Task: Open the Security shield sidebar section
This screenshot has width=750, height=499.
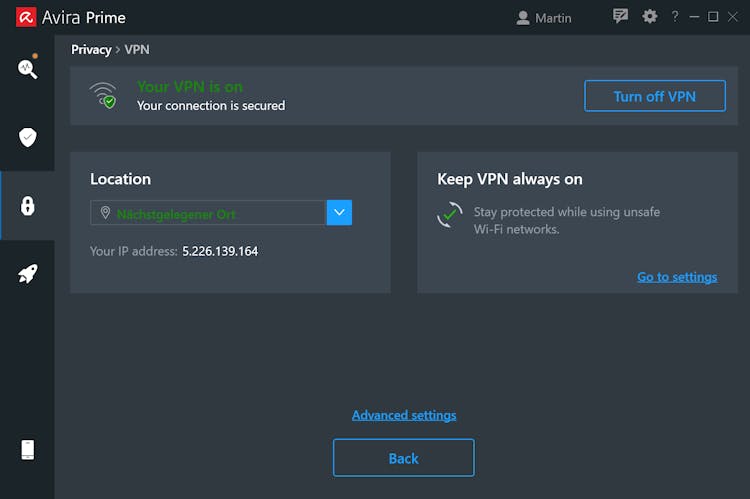Action: [x=27, y=137]
